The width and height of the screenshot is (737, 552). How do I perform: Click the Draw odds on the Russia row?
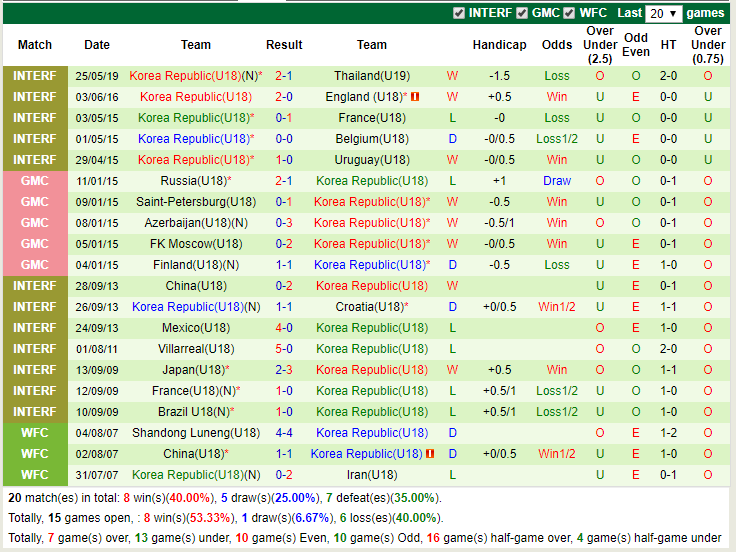(557, 181)
